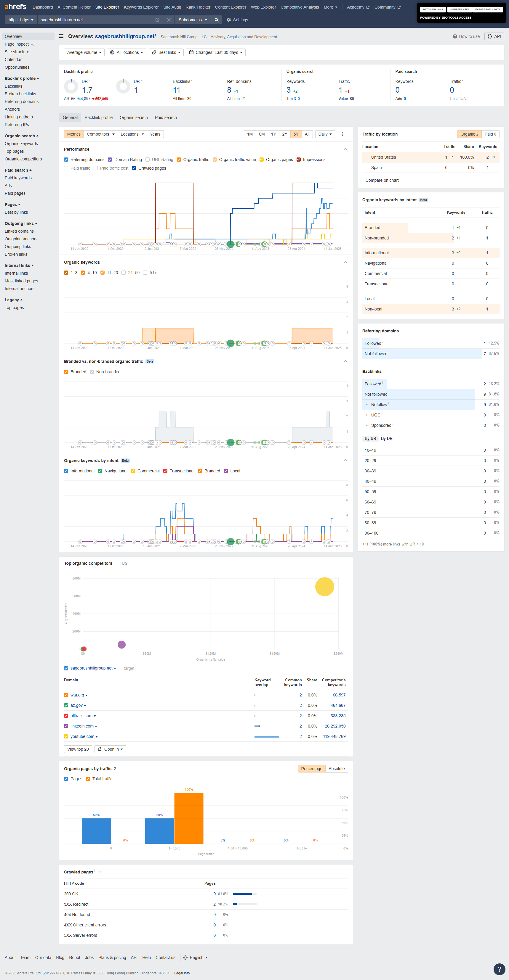
Task: Click the domain URL input field
Action: point(95,20)
